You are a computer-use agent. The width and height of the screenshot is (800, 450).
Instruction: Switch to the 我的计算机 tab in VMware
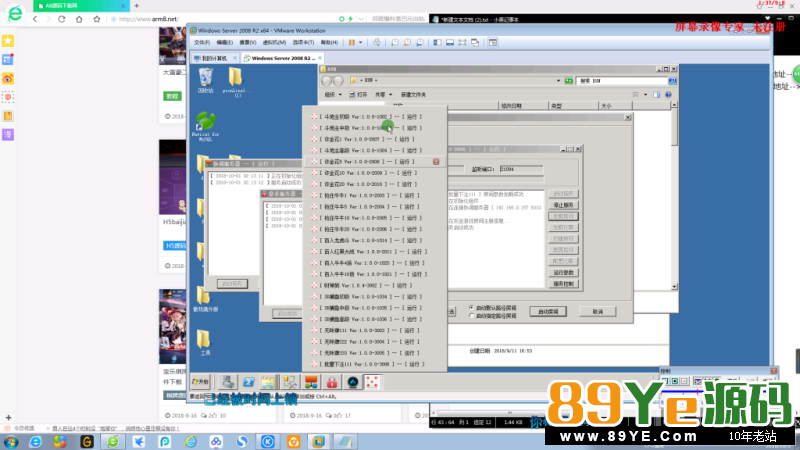[214, 58]
